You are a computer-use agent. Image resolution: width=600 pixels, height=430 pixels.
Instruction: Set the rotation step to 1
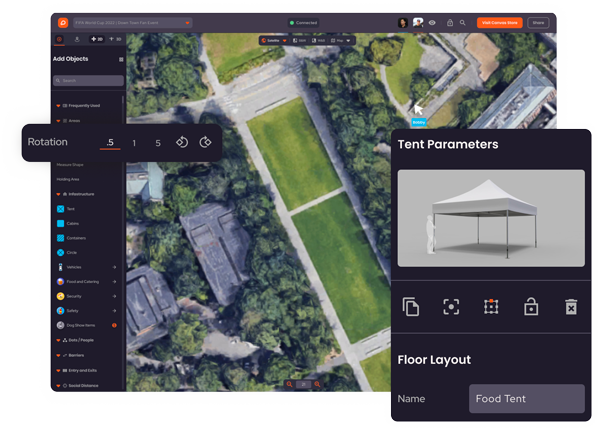[x=134, y=143]
